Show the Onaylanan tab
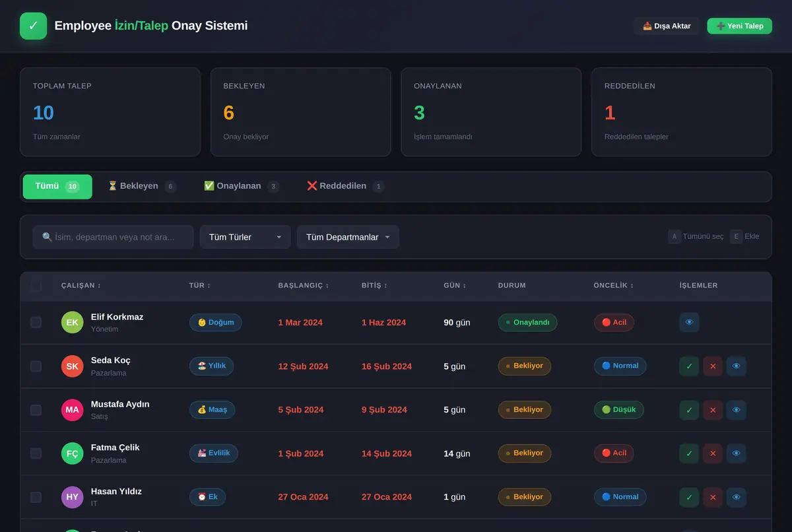 point(242,186)
